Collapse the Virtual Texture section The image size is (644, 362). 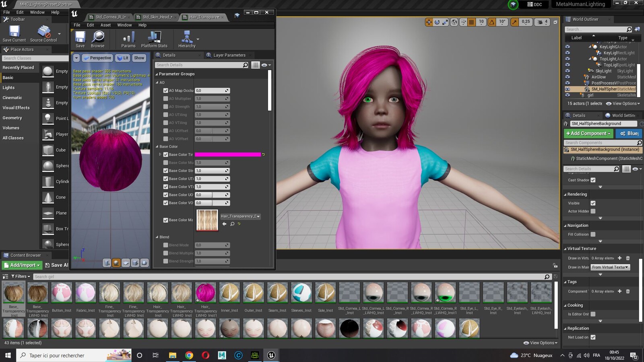(565, 249)
